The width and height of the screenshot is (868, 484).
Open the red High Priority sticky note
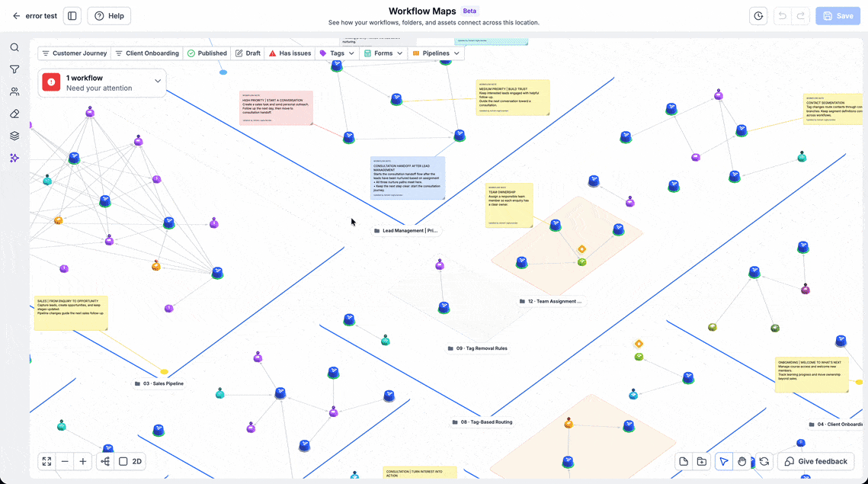point(276,108)
